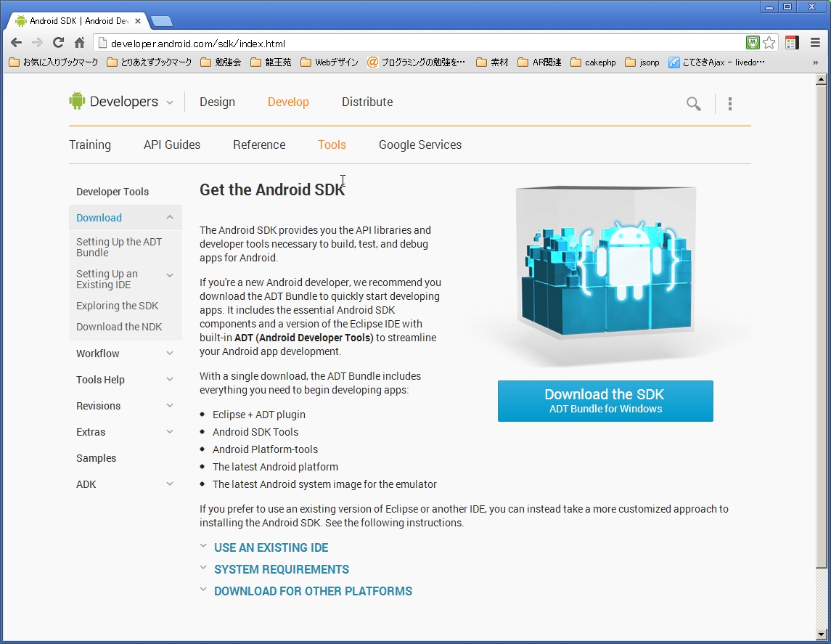Expand USE AN EXISTING IDE section

(x=271, y=547)
